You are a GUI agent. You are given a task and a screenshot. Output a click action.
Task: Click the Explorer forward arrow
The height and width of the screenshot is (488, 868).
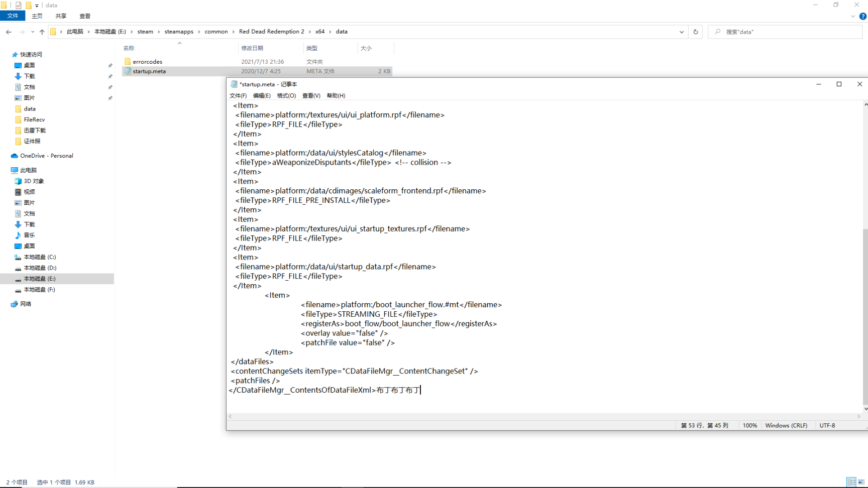point(22,32)
